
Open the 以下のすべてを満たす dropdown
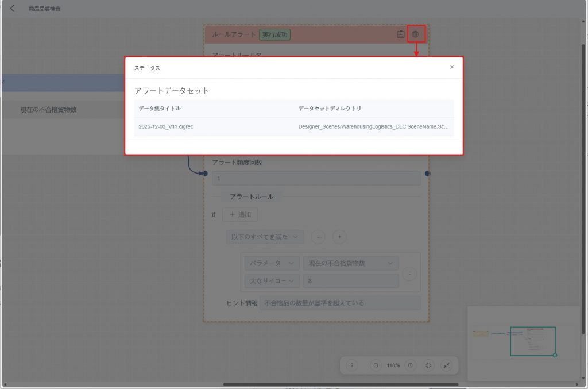coord(265,237)
